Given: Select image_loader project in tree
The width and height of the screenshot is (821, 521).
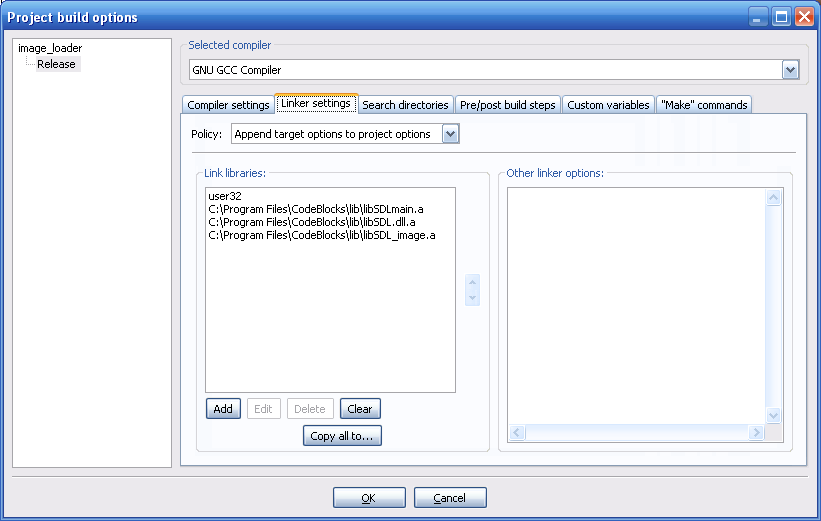Looking at the screenshot, I should coord(50,48).
